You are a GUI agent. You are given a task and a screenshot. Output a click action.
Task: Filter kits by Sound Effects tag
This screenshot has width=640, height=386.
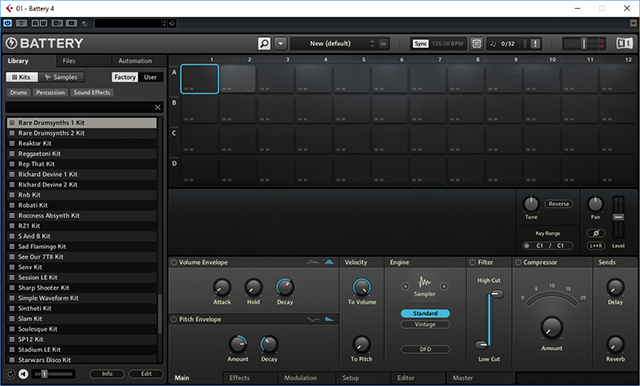point(92,93)
